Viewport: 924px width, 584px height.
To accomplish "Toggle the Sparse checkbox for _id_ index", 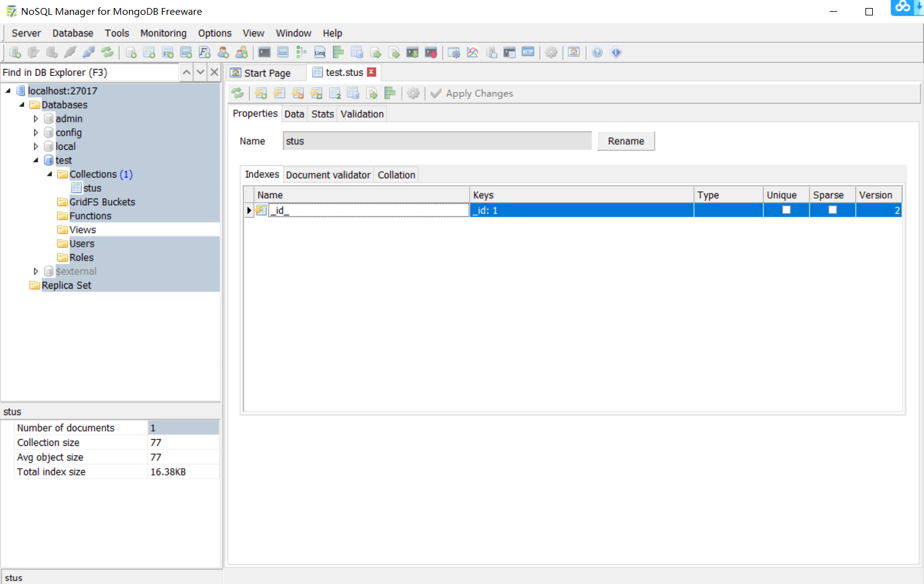I will click(x=833, y=210).
